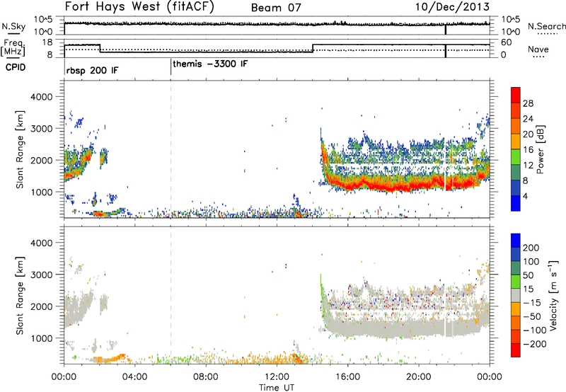Viewport: 566px width, 392px height.
Task: Select the 'themis -3300 IF' CPID annotation
Action: point(210,64)
